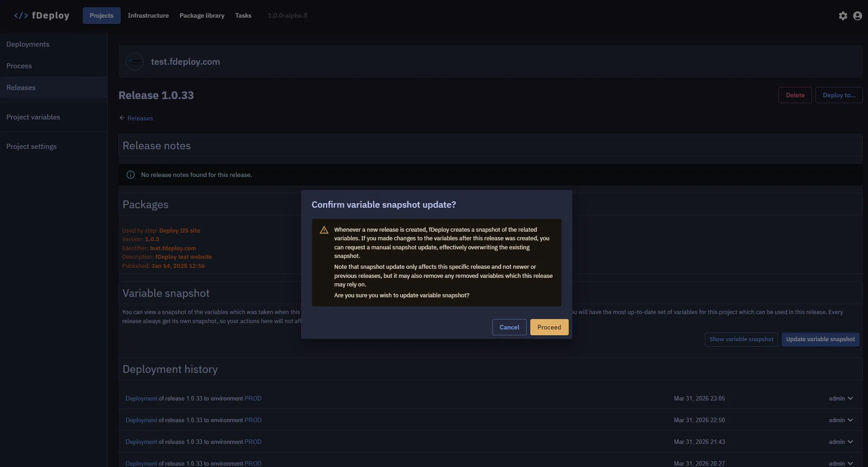Cancel the snapshot update dialog

[509, 328]
